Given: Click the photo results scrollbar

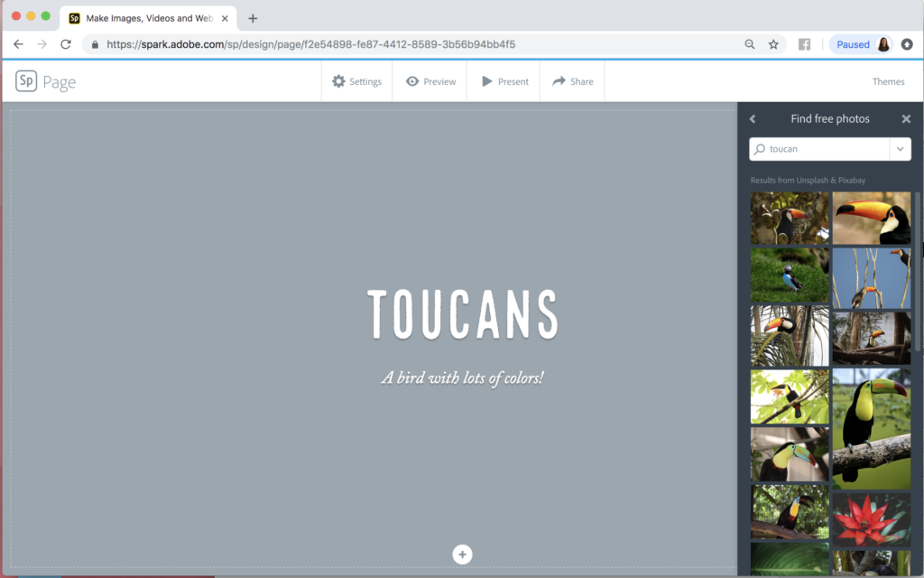Looking at the screenshot, I should (918, 271).
